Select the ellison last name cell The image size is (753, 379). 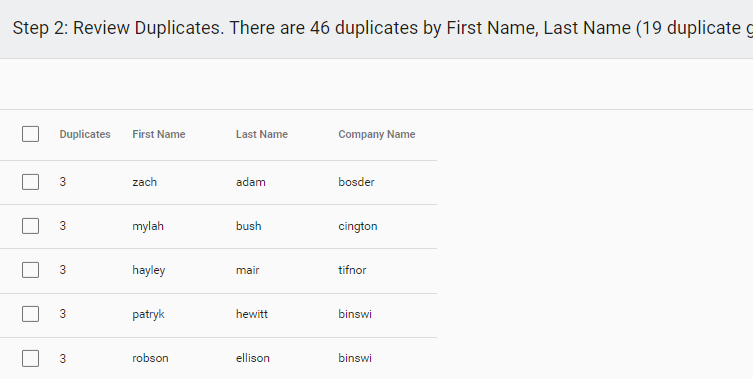tap(253, 358)
